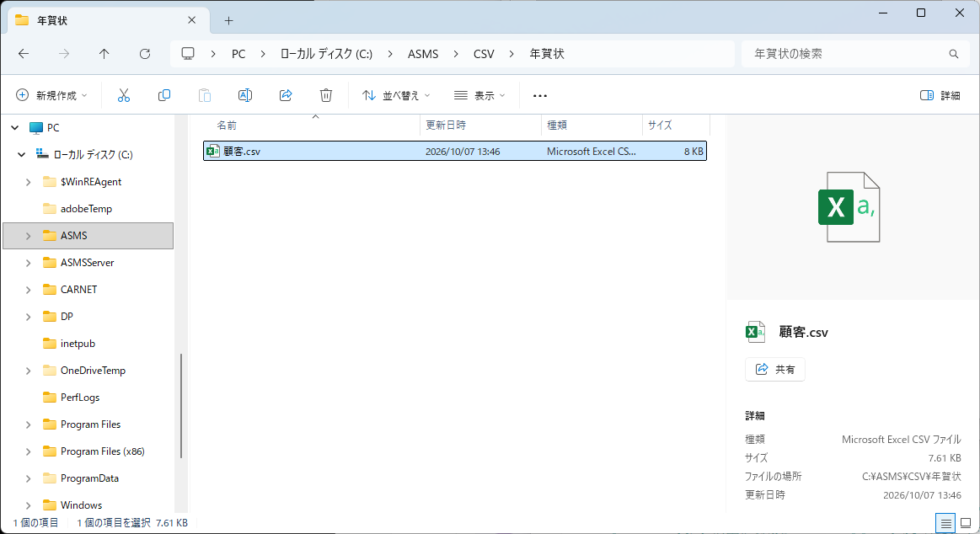Expand the CARNET folder
Screen dimensions: 980x534
[x=28, y=289]
